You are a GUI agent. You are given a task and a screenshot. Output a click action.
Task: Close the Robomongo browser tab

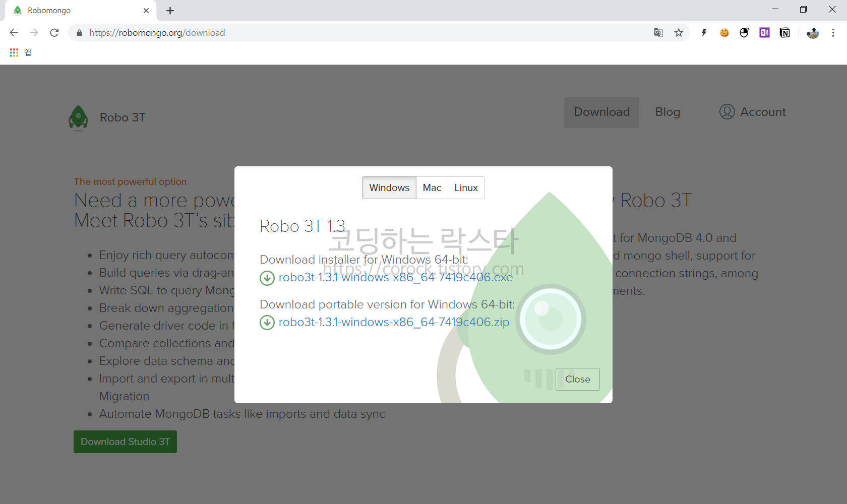(x=146, y=11)
